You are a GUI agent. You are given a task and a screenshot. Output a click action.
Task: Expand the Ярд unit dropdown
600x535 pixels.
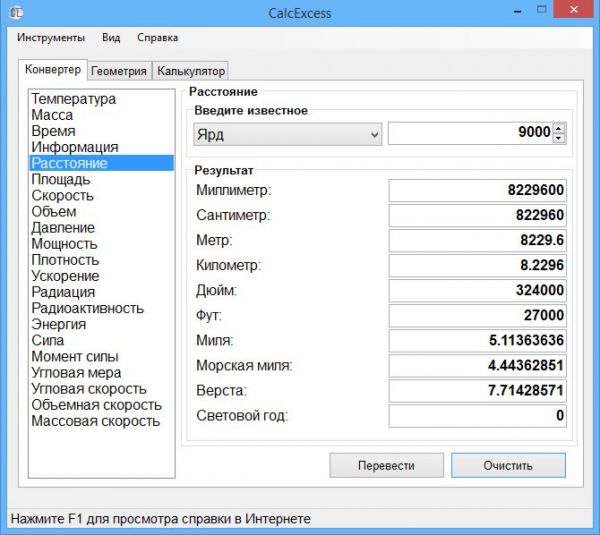pos(288,134)
